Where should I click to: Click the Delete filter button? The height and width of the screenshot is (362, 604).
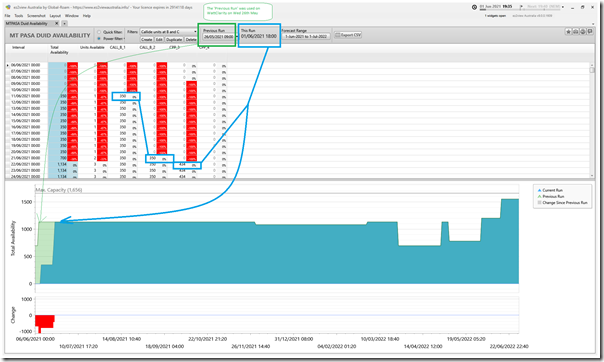click(x=191, y=39)
